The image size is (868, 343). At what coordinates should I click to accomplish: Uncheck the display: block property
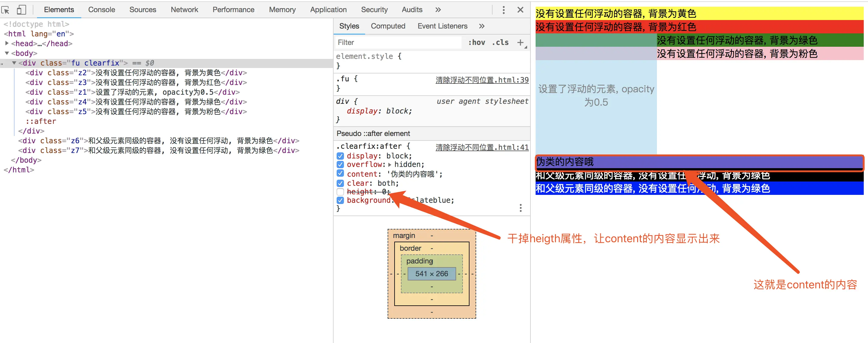pyautogui.click(x=340, y=156)
